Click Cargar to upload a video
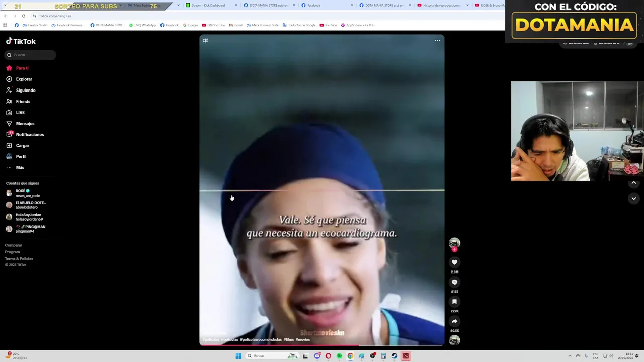This screenshot has height=362, width=644. tap(18, 145)
